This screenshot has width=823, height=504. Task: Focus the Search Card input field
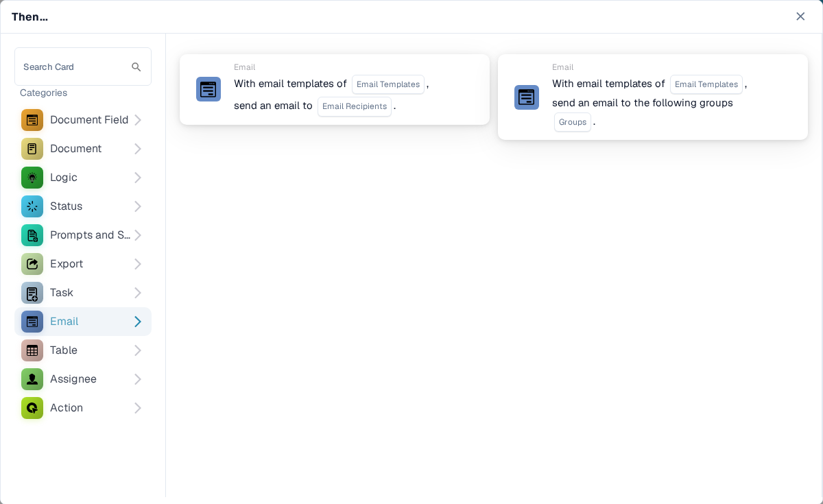tap(83, 67)
